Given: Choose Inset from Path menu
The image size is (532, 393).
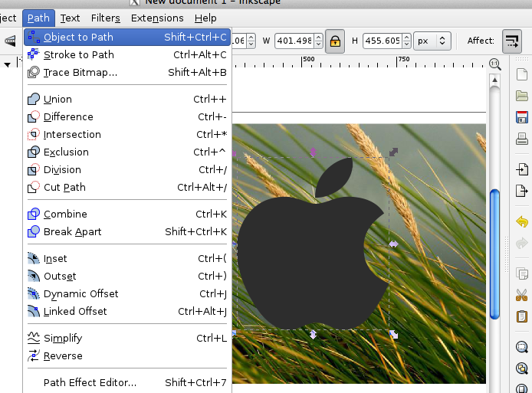Looking at the screenshot, I should [127, 258].
